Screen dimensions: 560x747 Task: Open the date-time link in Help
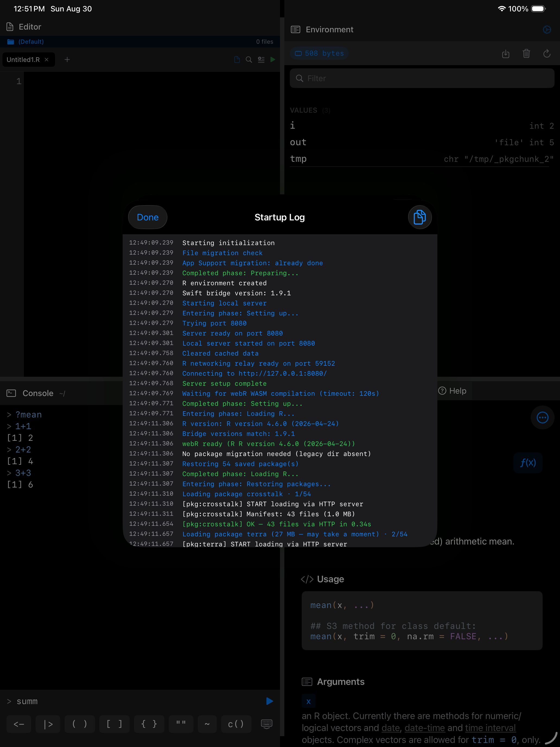425,728
